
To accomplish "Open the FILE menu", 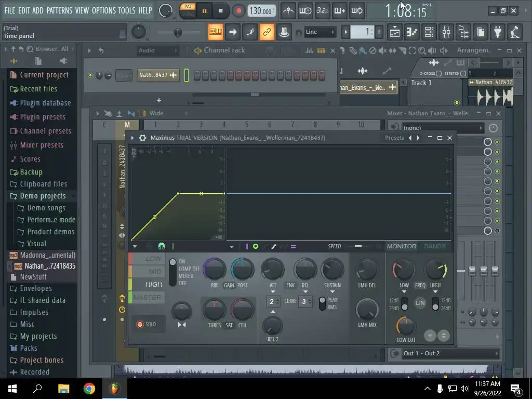I will [x=10, y=10].
